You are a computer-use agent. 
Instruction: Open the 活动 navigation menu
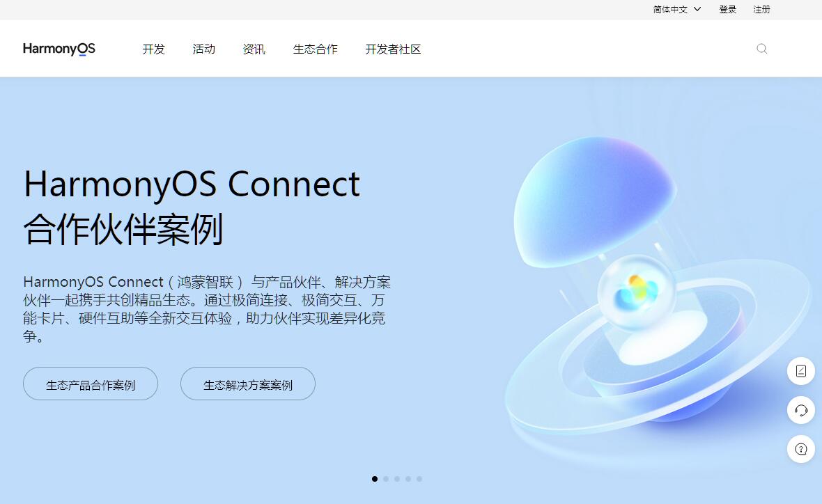[x=204, y=49]
